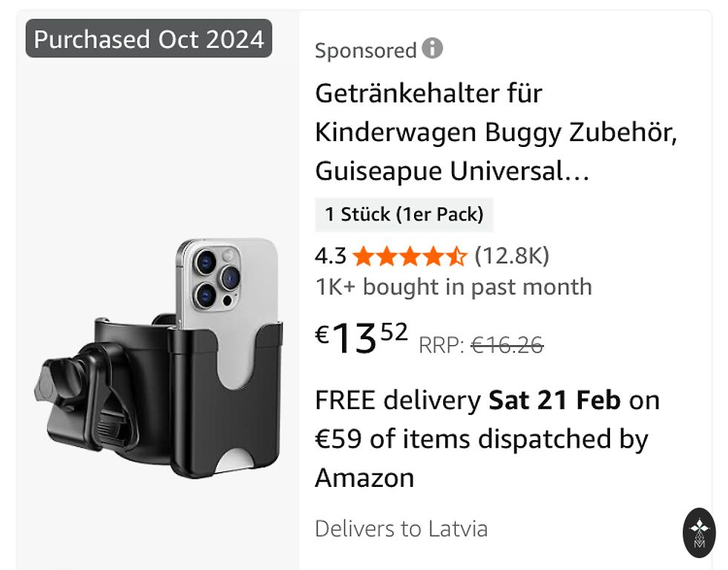The image size is (728, 570).
Task: Click the €59 of items dispatched text
Action: click(x=481, y=439)
